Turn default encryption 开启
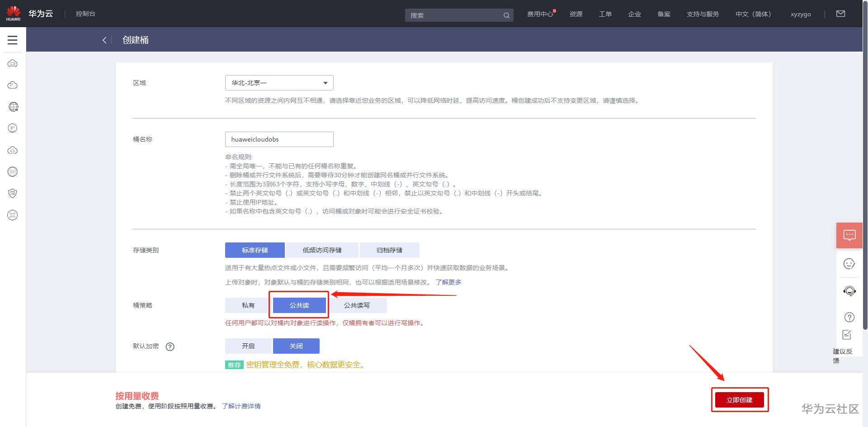The width and height of the screenshot is (868, 427). pyautogui.click(x=248, y=346)
